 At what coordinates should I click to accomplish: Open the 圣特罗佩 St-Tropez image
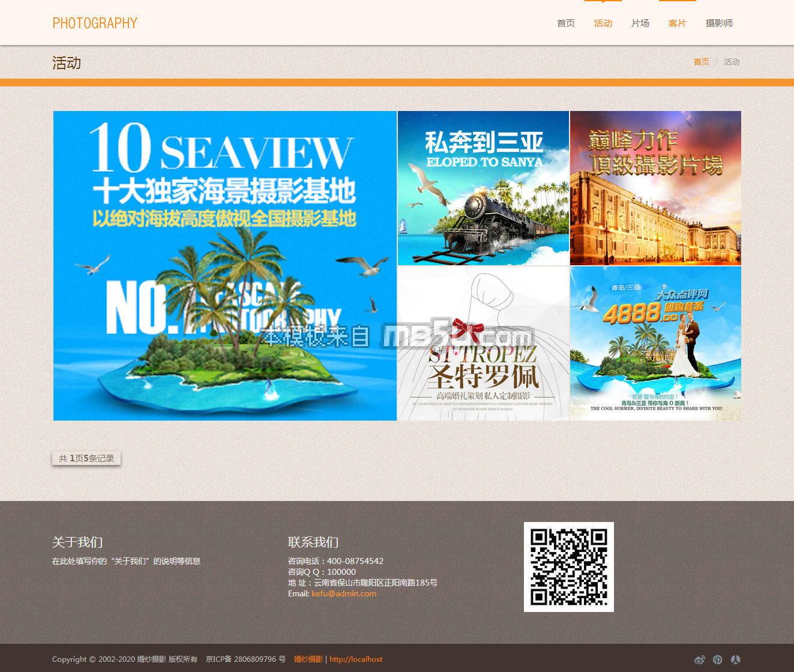(483, 343)
